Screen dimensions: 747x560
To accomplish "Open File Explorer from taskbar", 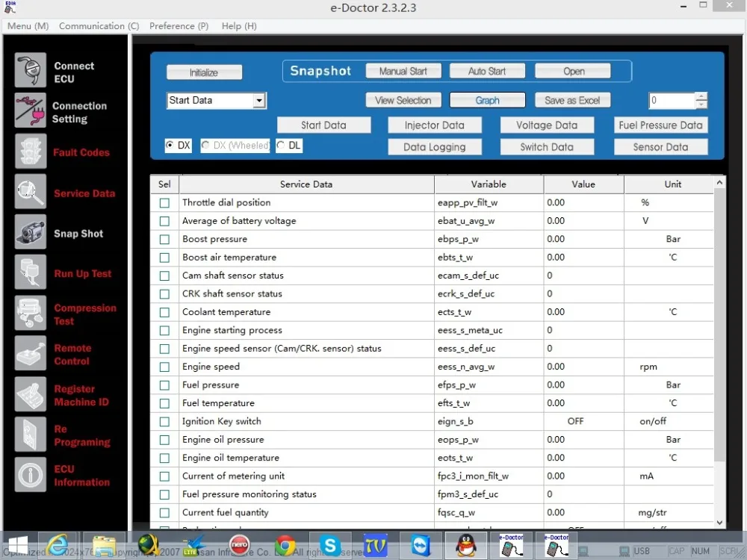I will coord(104,546).
